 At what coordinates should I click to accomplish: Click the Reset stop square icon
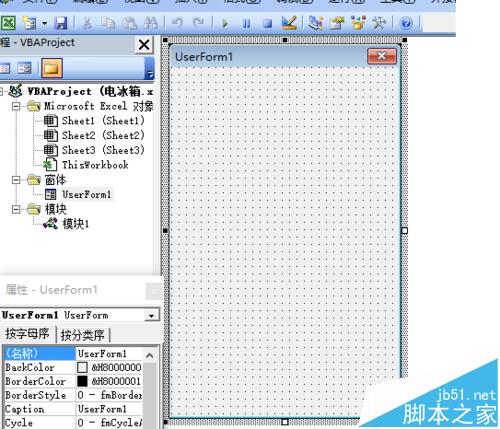click(x=267, y=23)
